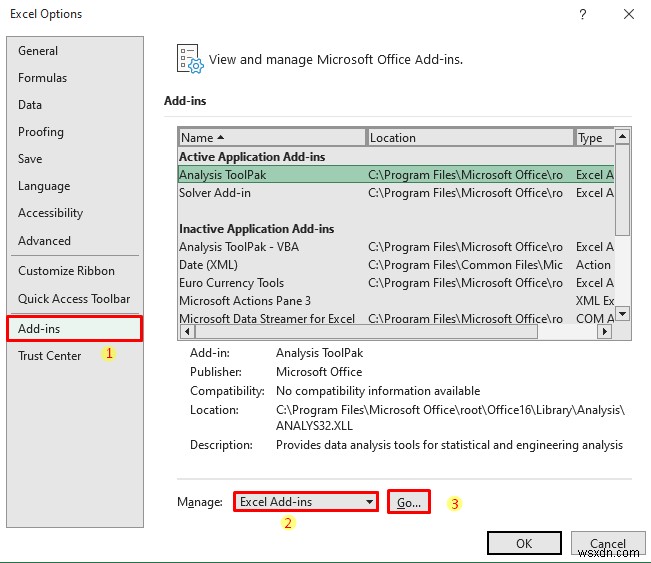651x563 pixels.
Task: Select Analysis ToolPak - VBA row
Action: click(396, 247)
